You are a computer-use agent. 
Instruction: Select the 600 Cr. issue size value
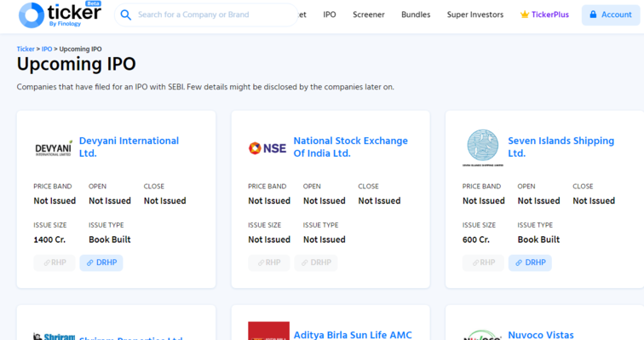click(476, 239)
